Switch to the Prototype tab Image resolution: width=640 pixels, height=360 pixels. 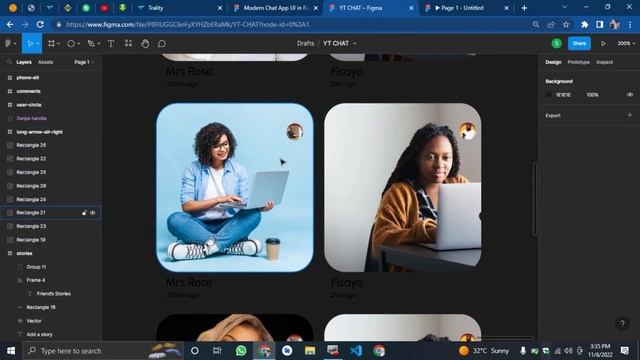[x=578, y=62]
